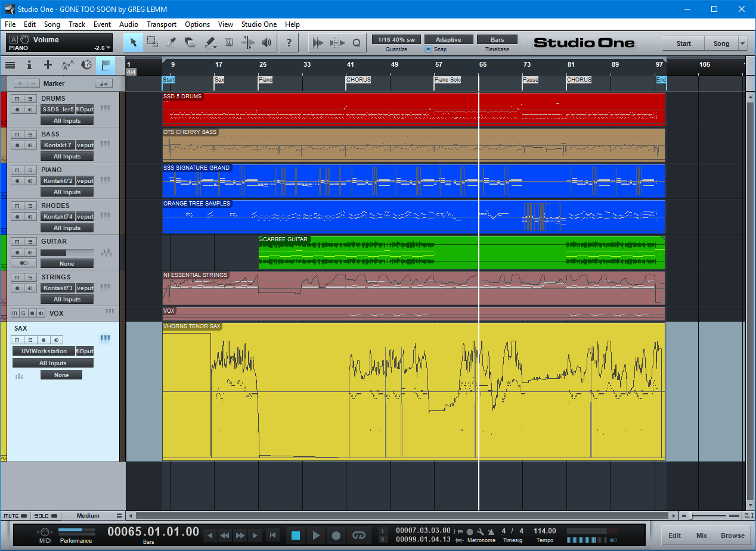Viewport: 756px width, 551px height.
Task: Open metronome setup wrench icon
Action: tap(481, 531)
